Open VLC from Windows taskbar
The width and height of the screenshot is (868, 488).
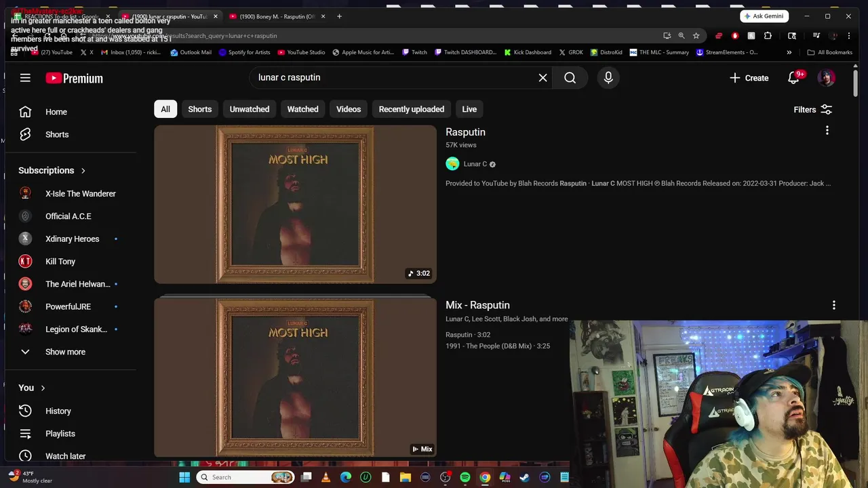pyautogui.click(x=326, y=477)
